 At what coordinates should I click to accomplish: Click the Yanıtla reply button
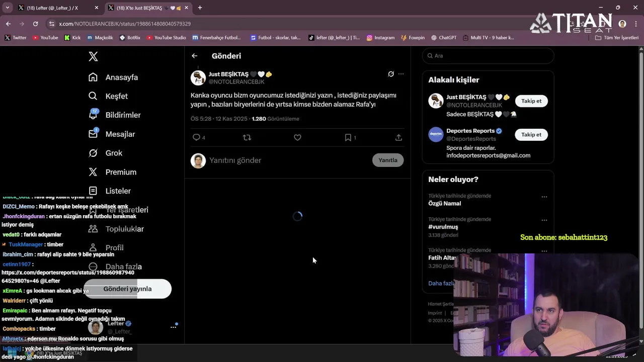coord(388,160)
